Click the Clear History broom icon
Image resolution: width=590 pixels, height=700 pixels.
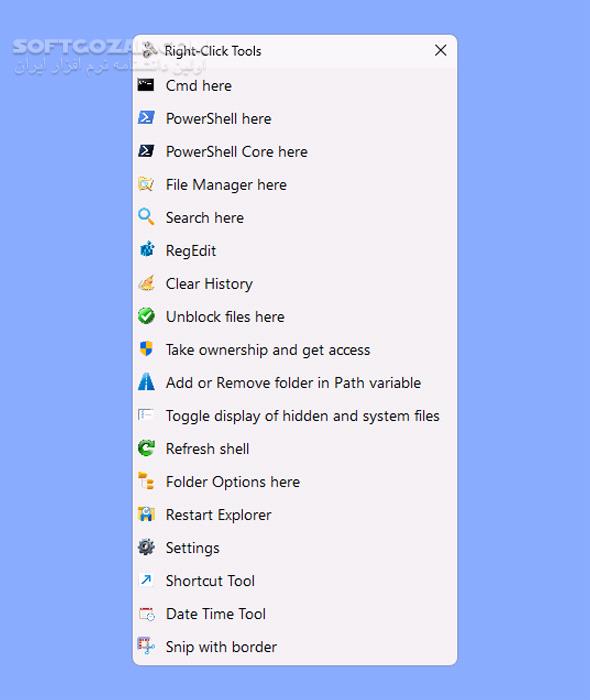(x=146, y=283)
